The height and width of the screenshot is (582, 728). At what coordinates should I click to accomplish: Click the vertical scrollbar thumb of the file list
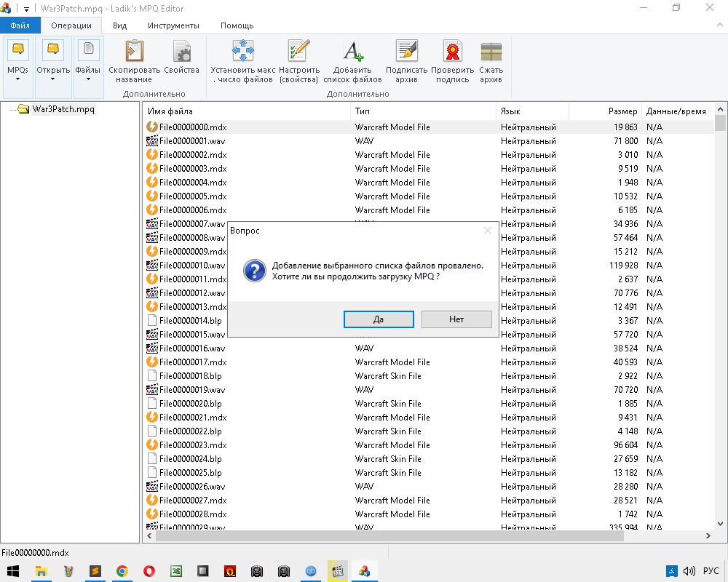coord(720,124)
